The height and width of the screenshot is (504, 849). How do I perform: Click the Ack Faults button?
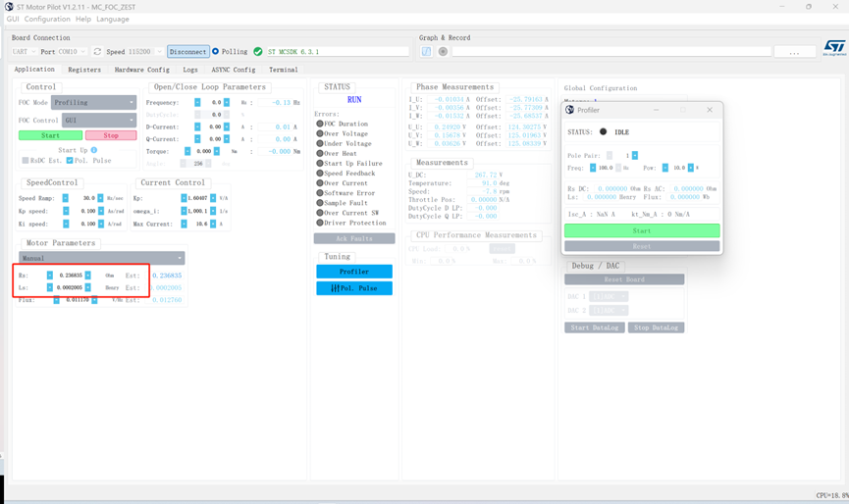tap(354, 238)
